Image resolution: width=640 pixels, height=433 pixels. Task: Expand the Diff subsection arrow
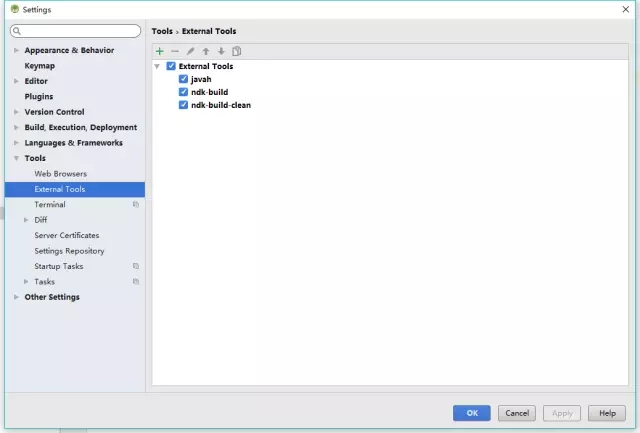[26, 220]
